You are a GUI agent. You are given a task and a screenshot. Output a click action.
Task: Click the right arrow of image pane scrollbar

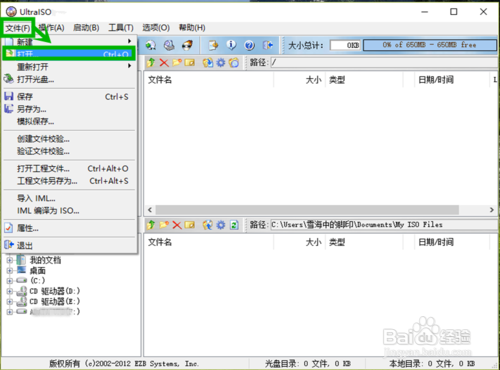click(x=491, y=210)
